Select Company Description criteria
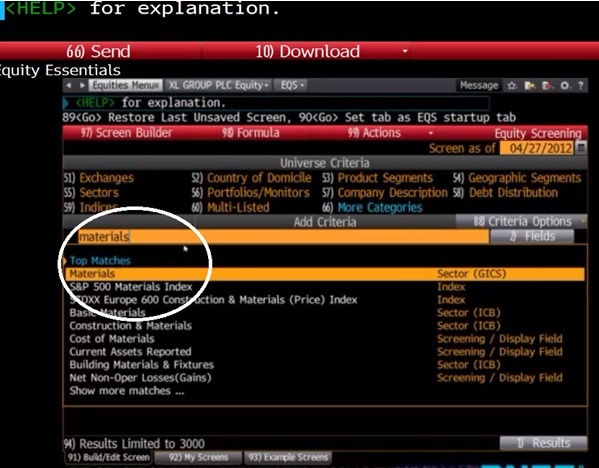599x468 pixels. click(385, 193)
